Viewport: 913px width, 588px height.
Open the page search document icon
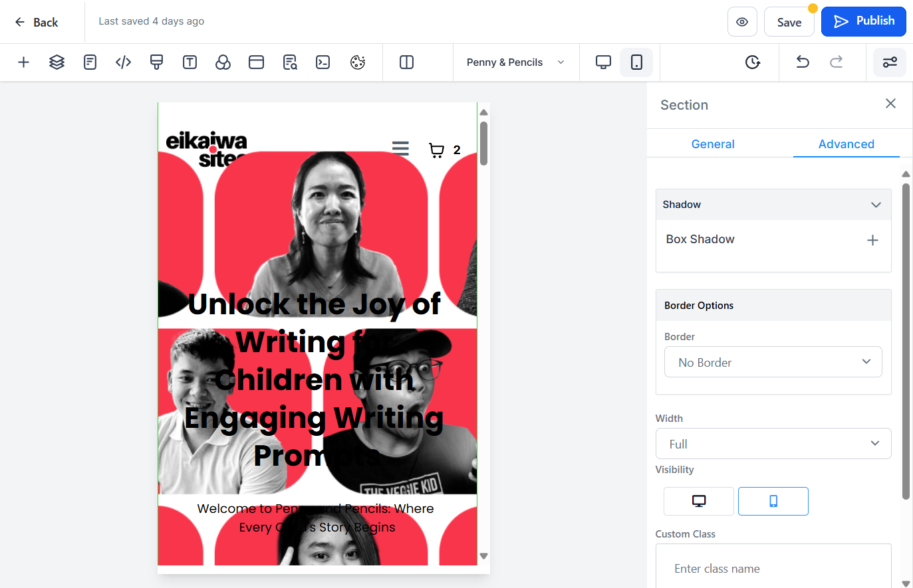tap(290, 62)
